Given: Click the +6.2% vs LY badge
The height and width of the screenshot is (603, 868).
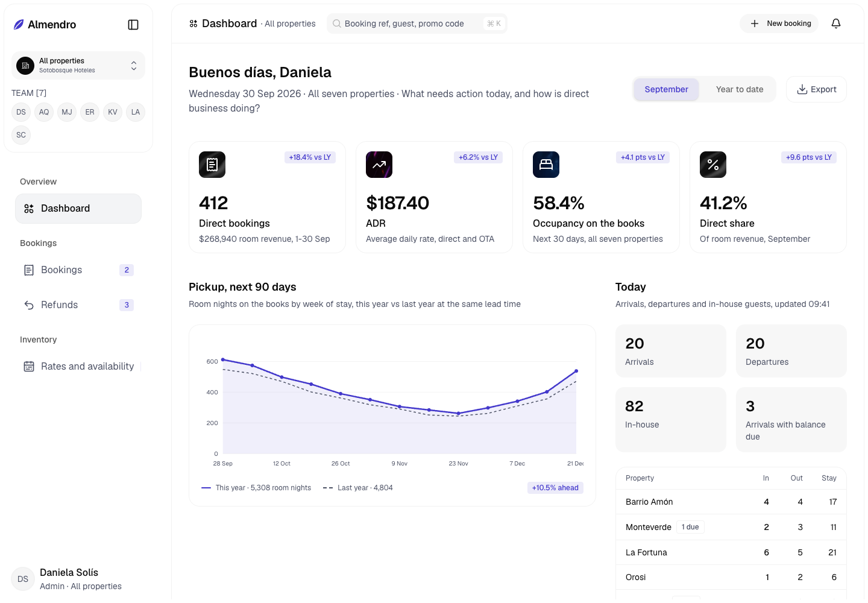Looking at the screenshot, I should tap(478, 157).
